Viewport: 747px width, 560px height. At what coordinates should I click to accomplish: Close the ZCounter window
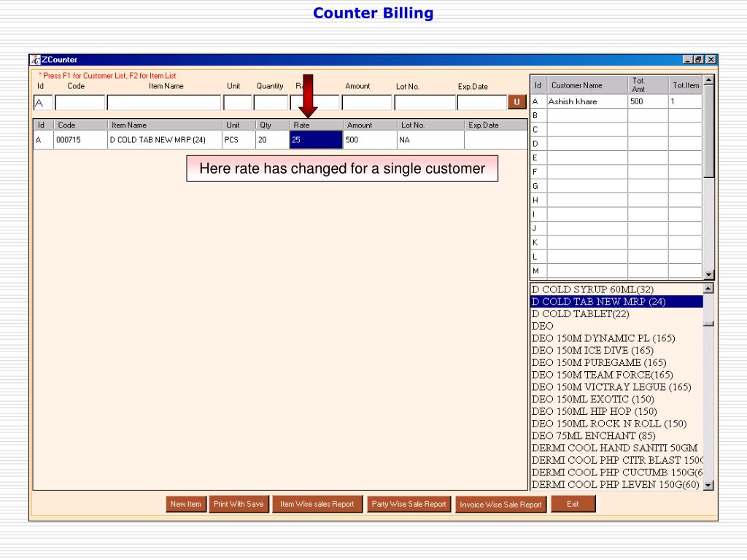pyautogui.click(x=711, y=60)
